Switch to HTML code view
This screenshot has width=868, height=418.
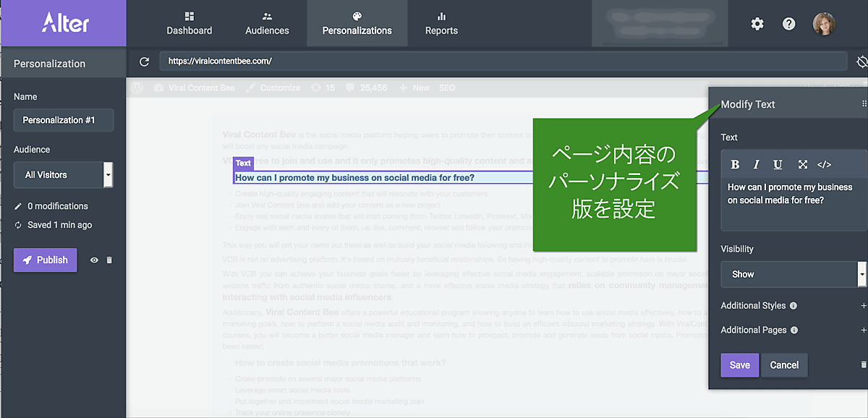click(824, 164)
